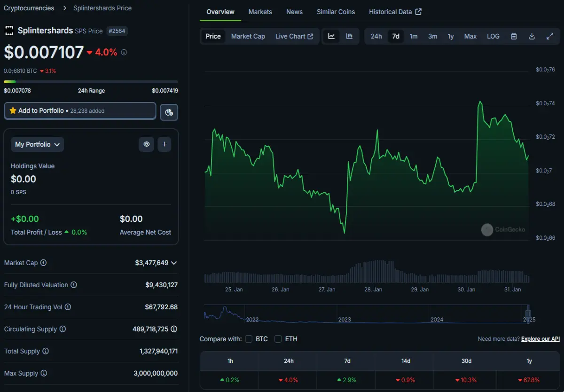This screenshot has height=392, width=564.
Task: Click the $0.007419 24h high value
Action: tap(165, 91)
